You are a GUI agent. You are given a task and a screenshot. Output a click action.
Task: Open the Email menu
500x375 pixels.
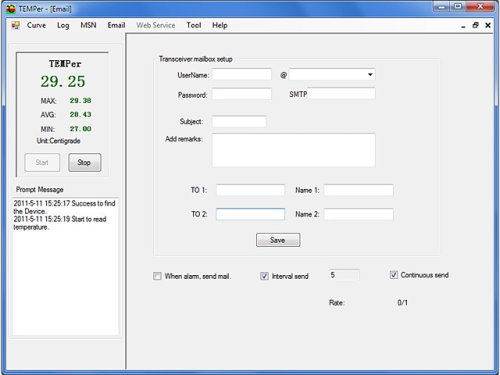coord(116,25)
